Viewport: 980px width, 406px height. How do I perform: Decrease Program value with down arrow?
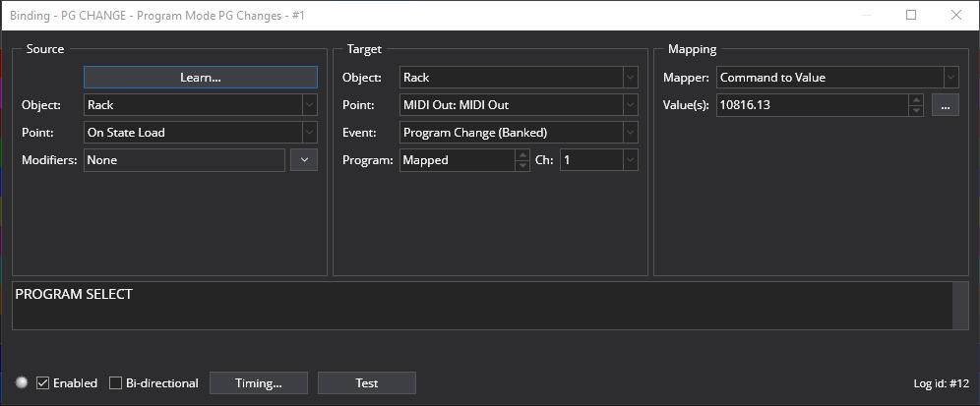click(522, 165)
